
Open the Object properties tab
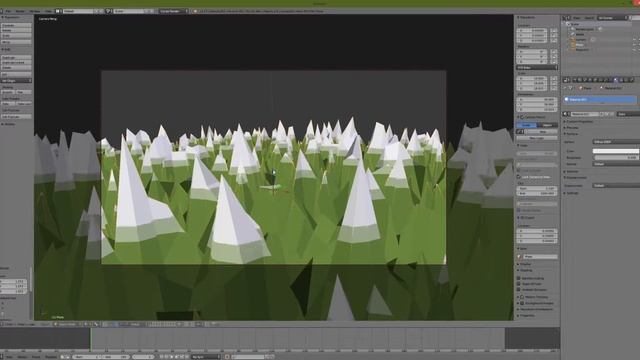click(x=596, y=80)
